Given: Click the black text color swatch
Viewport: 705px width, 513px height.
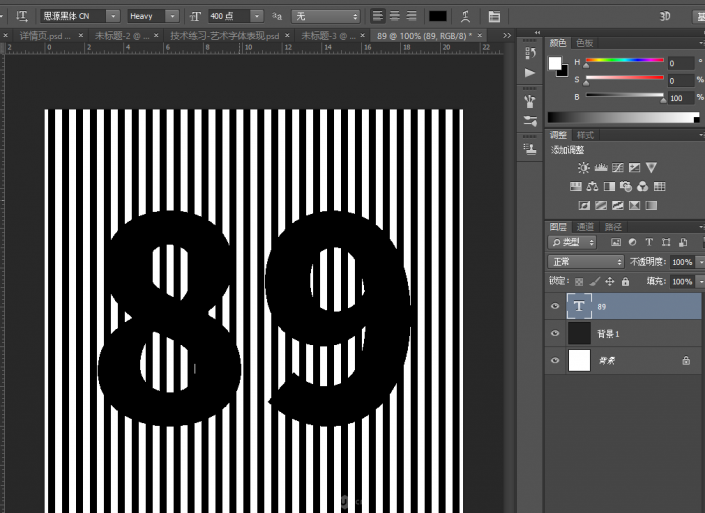Looking at the screenshot, I should tap(437, 17).
